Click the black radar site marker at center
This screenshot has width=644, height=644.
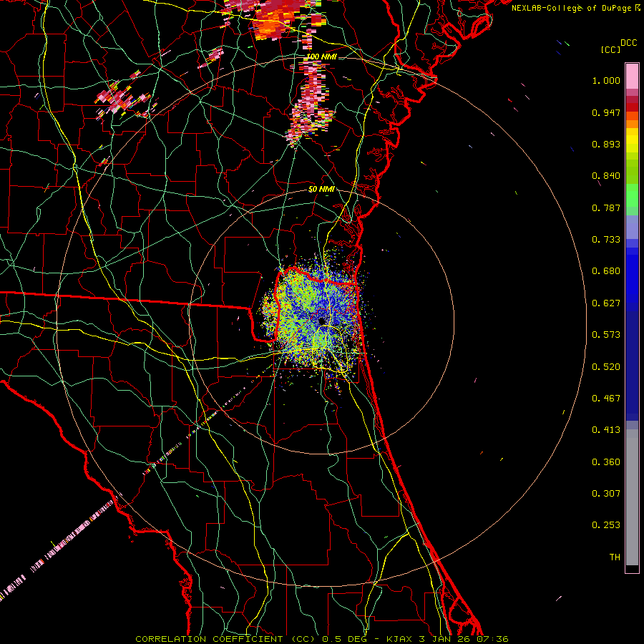(322, 321)
